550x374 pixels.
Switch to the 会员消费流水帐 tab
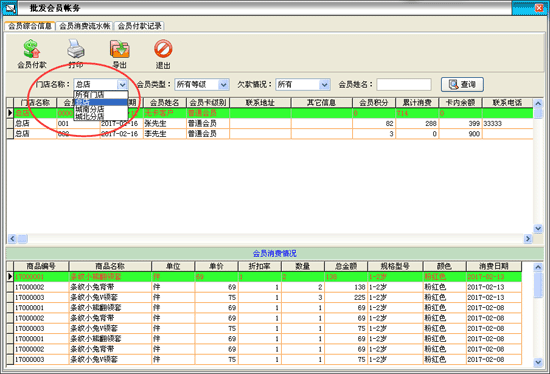coord(85,26)
